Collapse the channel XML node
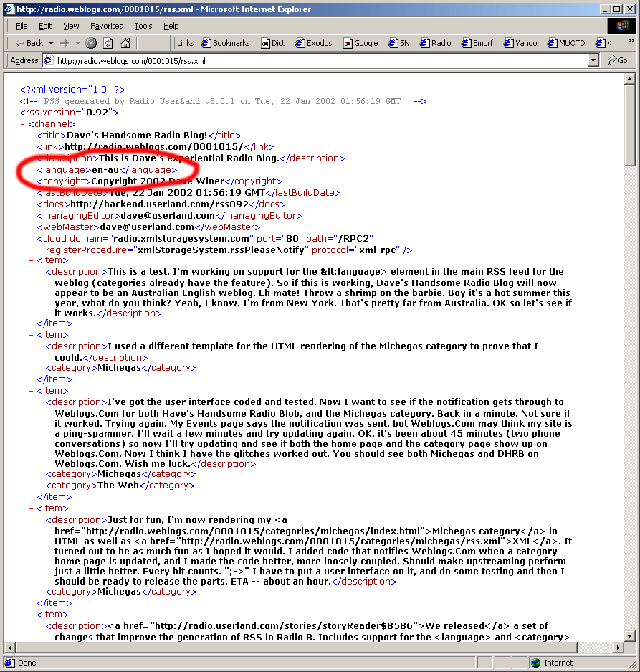This screenshot has height=672, width=640. click(24, 124)
